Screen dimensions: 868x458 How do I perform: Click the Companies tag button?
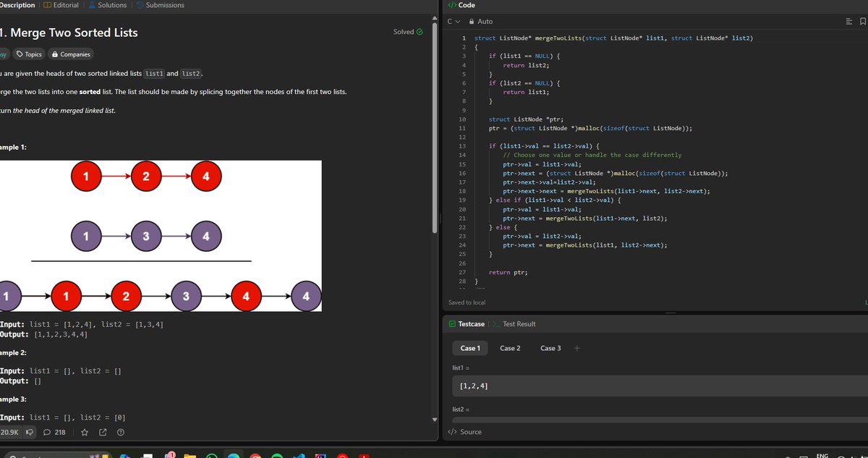coord(71,54)
